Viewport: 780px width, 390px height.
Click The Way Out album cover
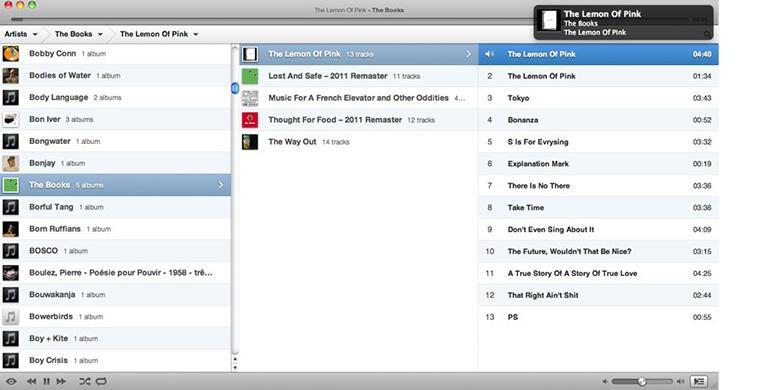(x=250, y=142)
